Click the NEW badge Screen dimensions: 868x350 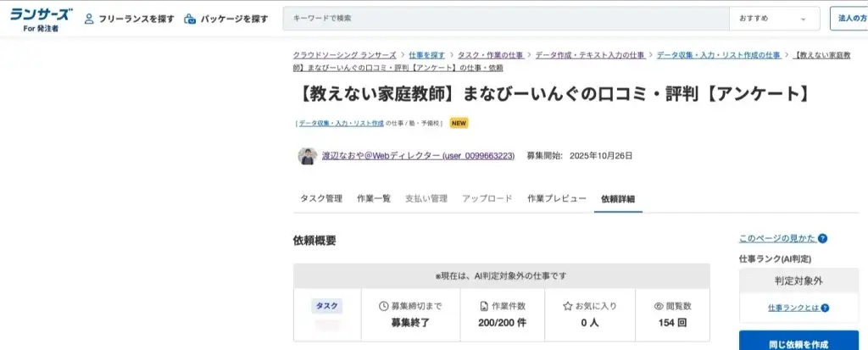tap(459, 124)
